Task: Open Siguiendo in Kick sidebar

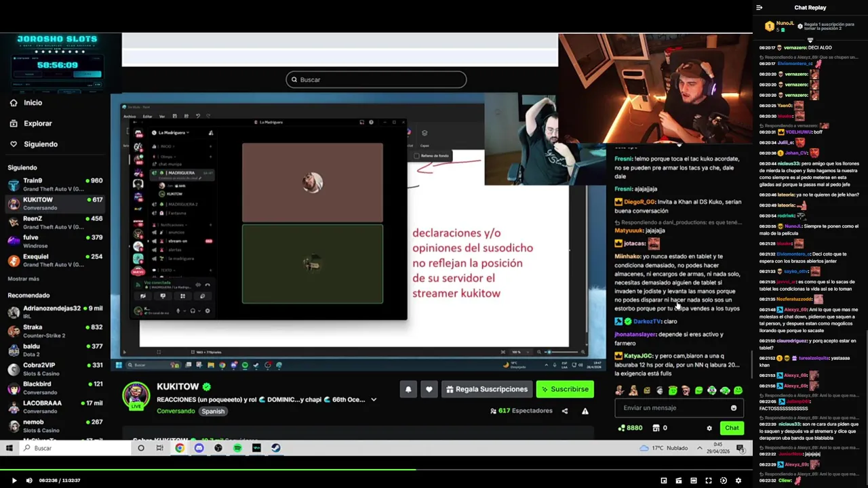Action: (x=34, y=144)
